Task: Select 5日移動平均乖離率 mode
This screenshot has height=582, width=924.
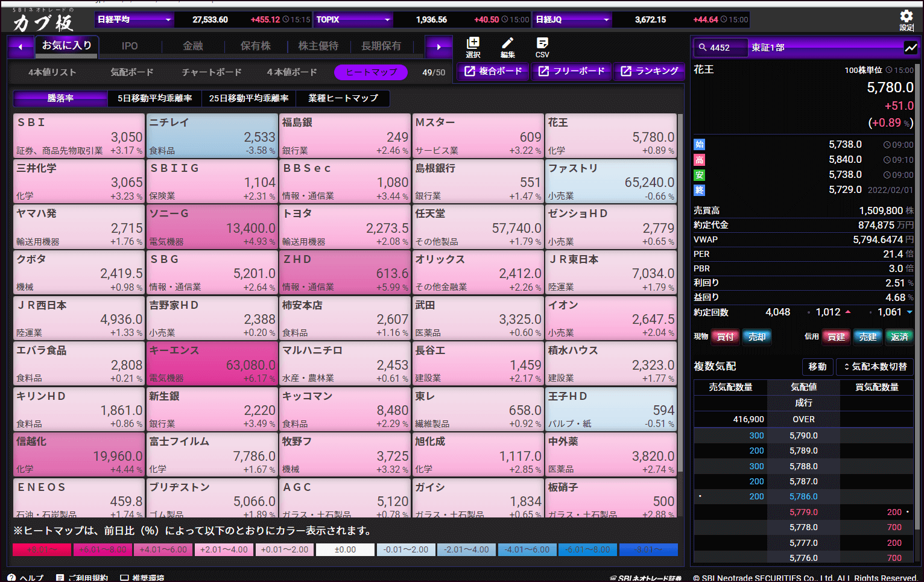Action: pyautogui.click(x=155, y=98)
